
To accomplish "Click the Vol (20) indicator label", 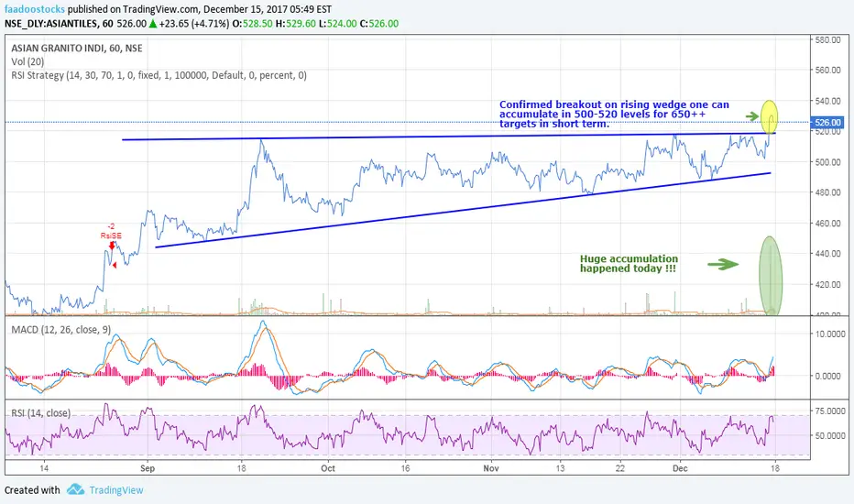I will coord(27,61).
